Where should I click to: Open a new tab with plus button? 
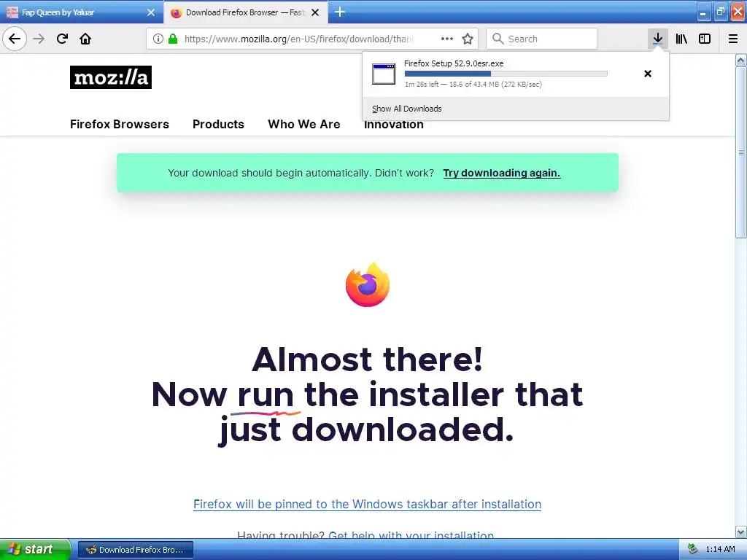click(x=339, y=12)
